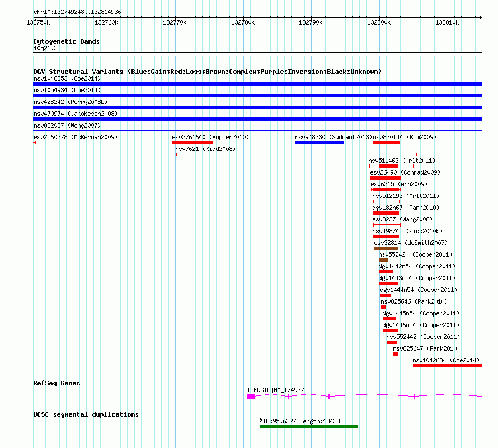Click the first magenta exon block of TCERG1L
The image size is (498, 448).
(251, 396)
